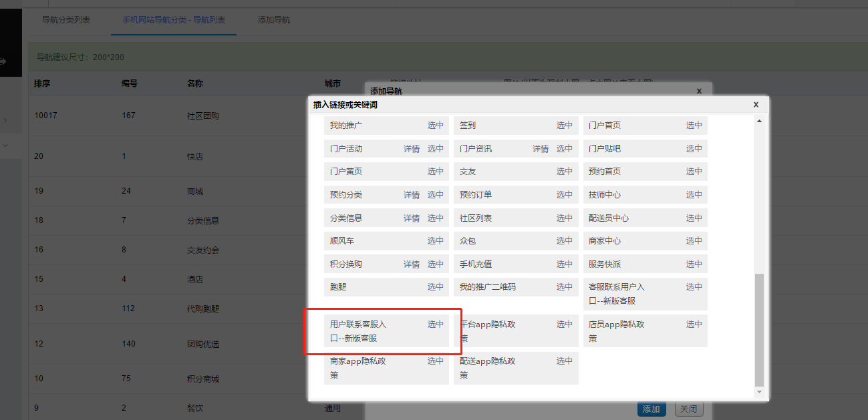Image resolution: width=868 pixels, height=420 pixels.
Task: Select the highlighted 用户联系客服入口--新版客服 entry
Action: click(436, 324)
